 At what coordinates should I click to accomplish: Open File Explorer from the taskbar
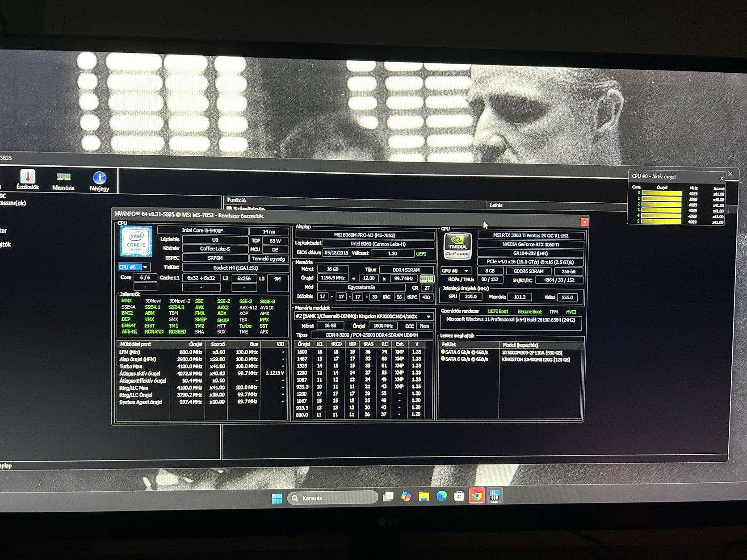pyautogui.click(x=424, y=496)
